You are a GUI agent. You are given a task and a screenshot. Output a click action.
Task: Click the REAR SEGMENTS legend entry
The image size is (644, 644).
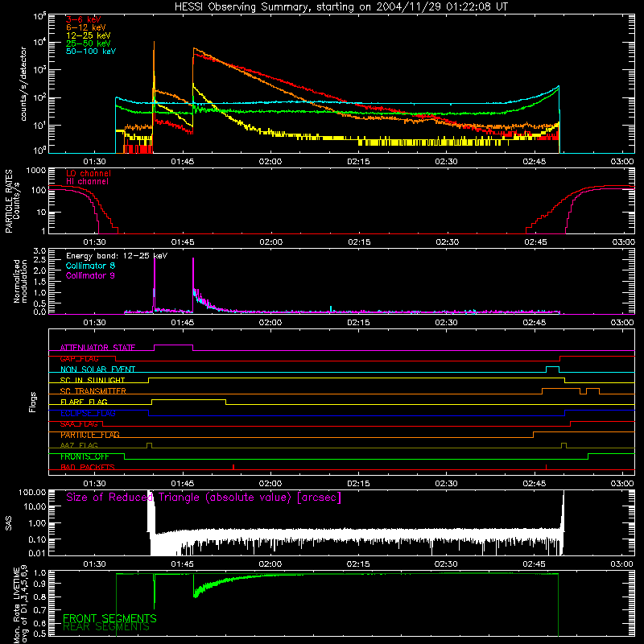click(106, 627)
